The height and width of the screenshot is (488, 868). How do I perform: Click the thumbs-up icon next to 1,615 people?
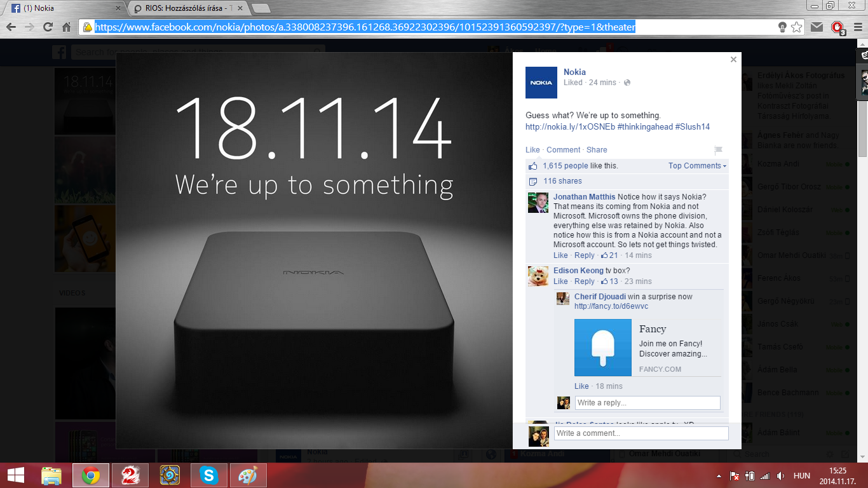click(532, 166)
